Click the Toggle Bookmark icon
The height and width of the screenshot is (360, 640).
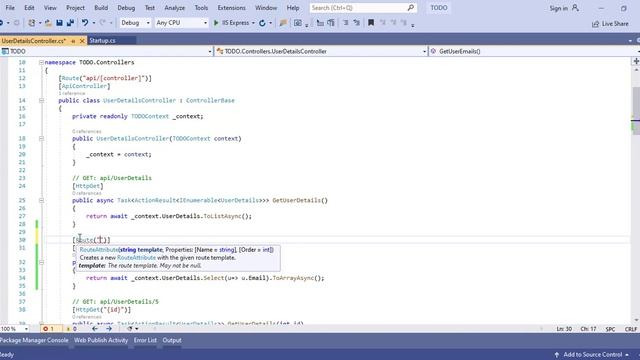pyautogui.click(x=371, y=23)
